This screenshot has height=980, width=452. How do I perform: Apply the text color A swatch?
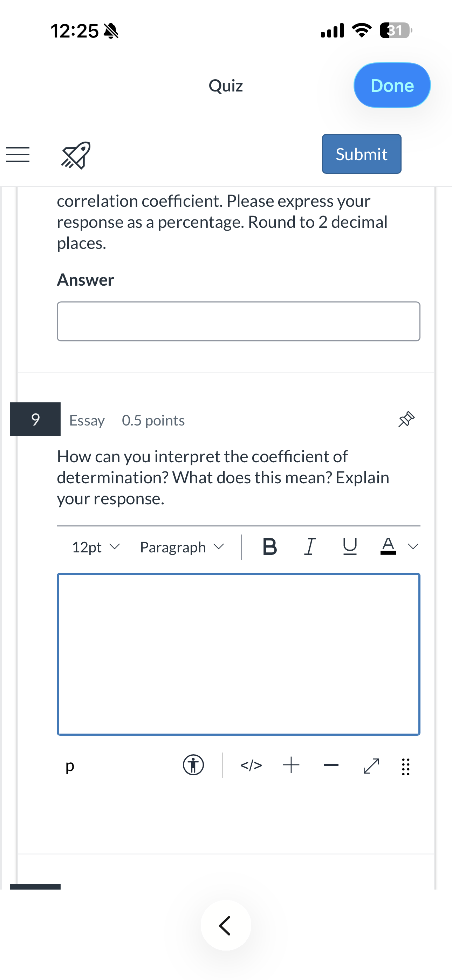pos(388,546)
